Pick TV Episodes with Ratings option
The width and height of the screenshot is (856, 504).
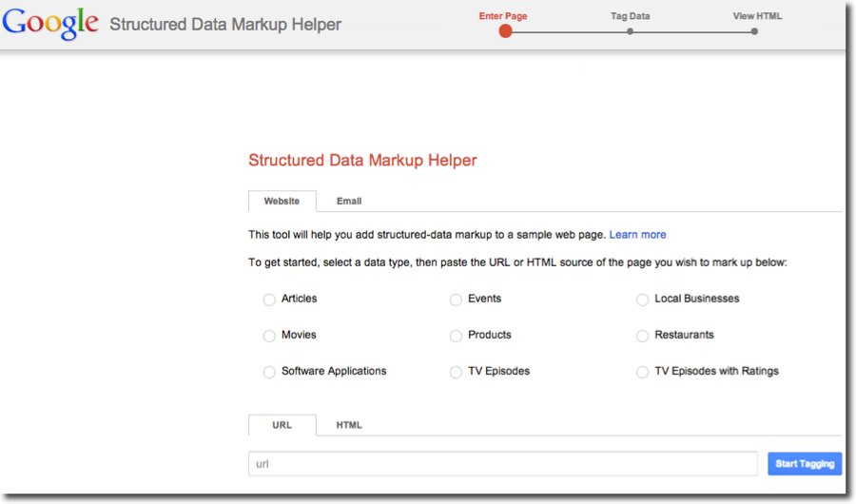pyautogui.click(x=643, y=372)
